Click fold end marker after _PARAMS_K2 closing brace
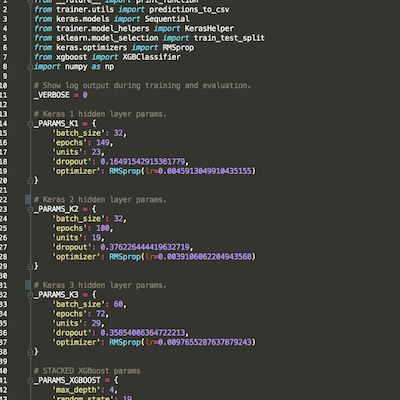Viewport: 400px width, 400px height. tap(30, 266)
